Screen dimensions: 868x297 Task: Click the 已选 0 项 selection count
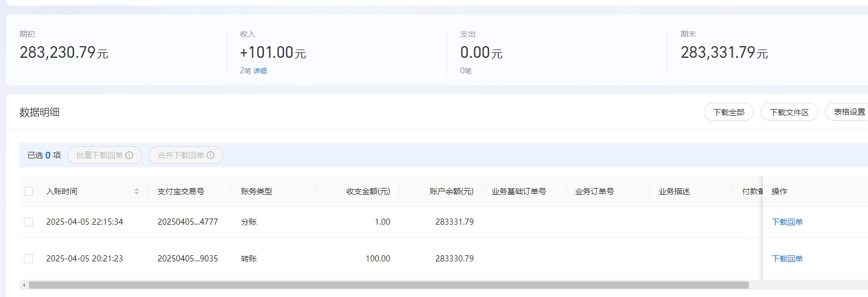[44, 155]
